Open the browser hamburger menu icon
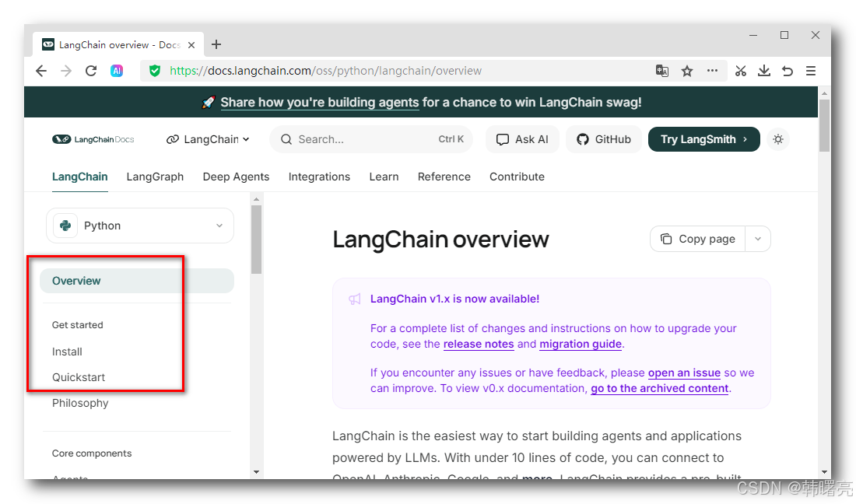 (x=811, y=71)
